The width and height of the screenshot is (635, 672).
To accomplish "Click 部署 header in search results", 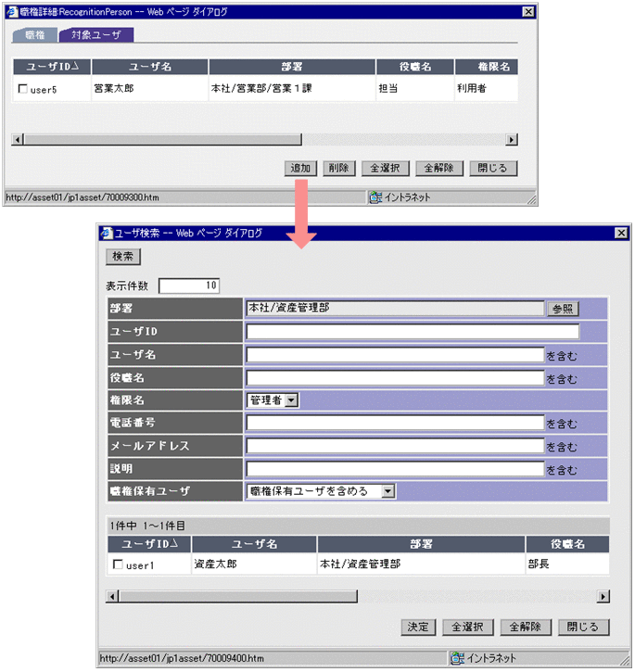I will point(421,544).
